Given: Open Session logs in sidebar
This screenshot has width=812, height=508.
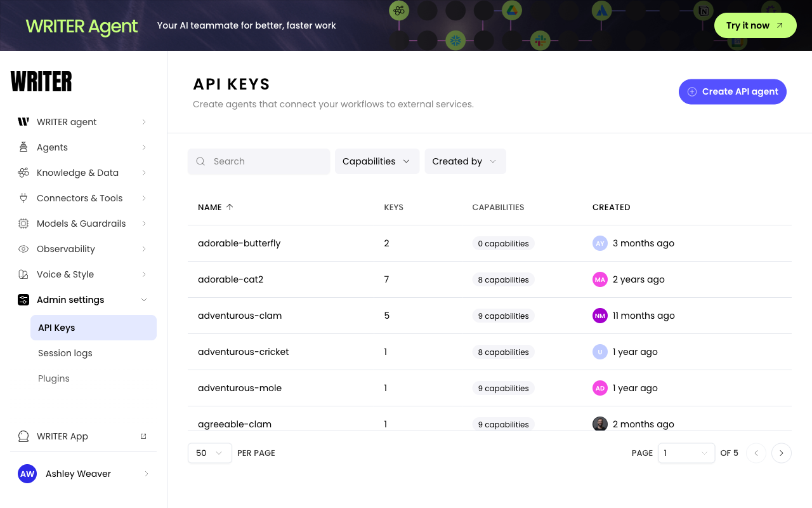Looking at the screenshot, I should click(x=93, y=353).
